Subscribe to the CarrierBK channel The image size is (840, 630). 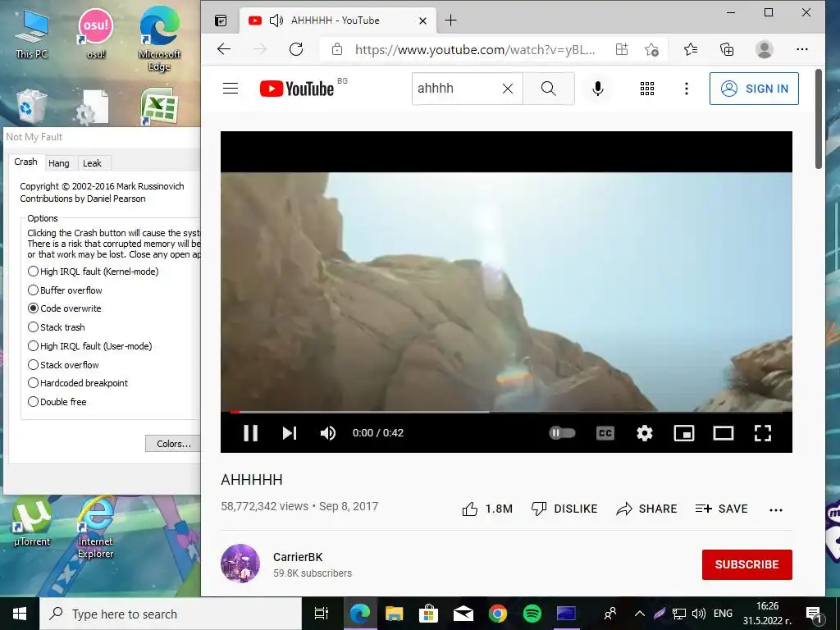(746, 564)
